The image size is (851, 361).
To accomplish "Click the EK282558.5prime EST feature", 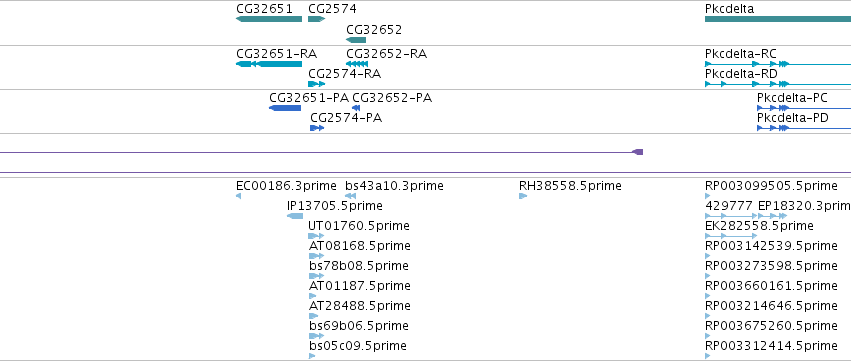I will 731,236.
